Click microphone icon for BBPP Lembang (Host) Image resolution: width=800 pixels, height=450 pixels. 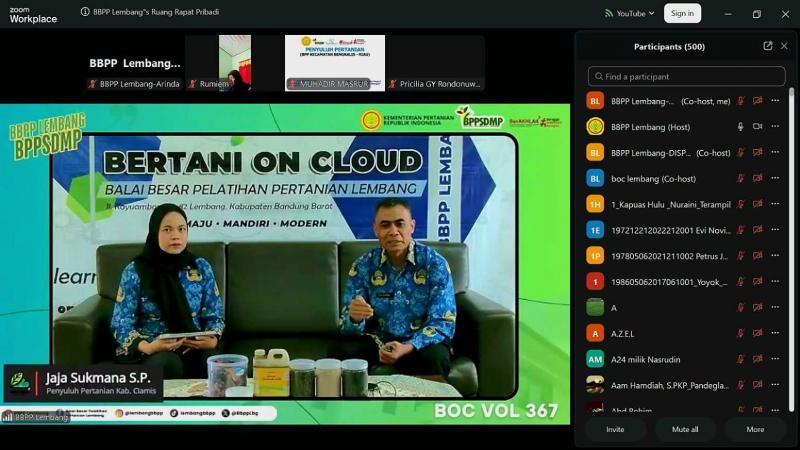pyautogui.click(x=740, y=127)
